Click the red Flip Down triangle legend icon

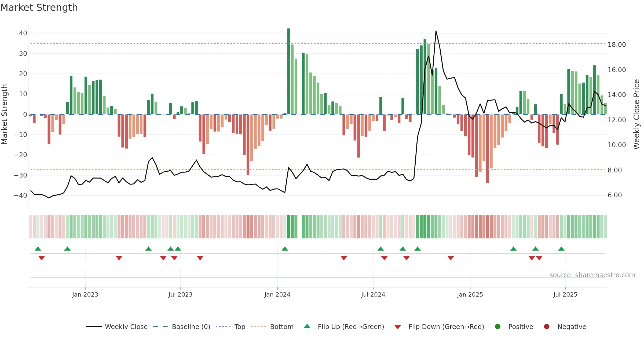[398, 327]
